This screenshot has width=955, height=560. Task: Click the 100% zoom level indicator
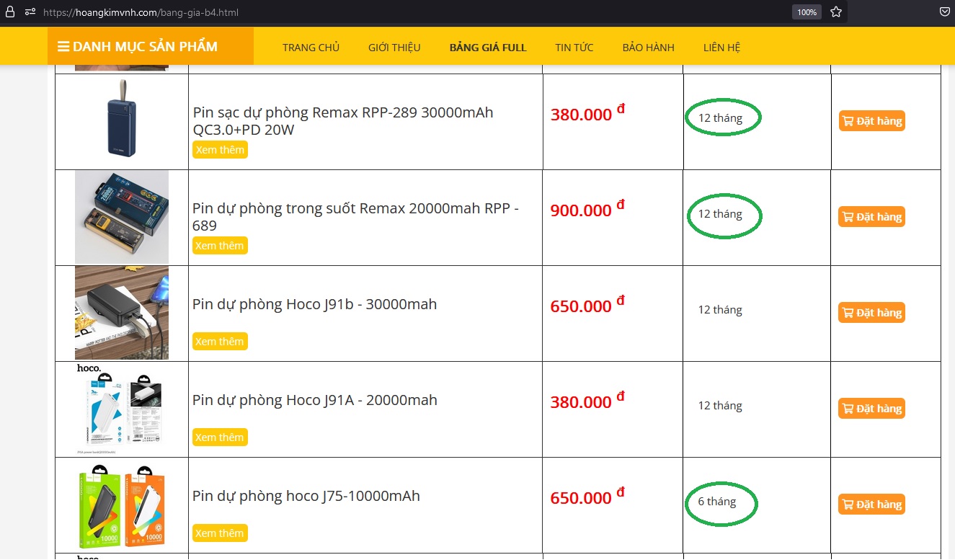click(x=807, y=12)
